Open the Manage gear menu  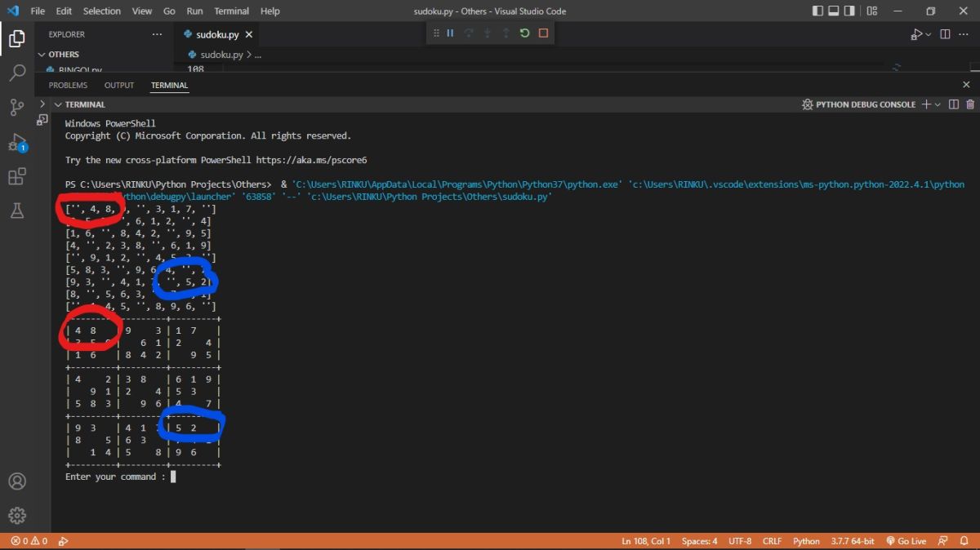[x=16, y=515]
